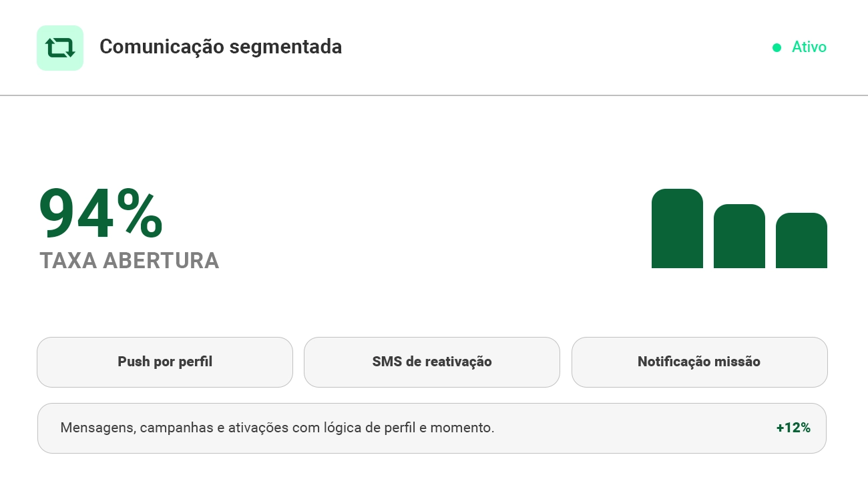Screen dimensions: 868x491
Task: Click the Ativo status label
Action: click(x=809, y=47)
